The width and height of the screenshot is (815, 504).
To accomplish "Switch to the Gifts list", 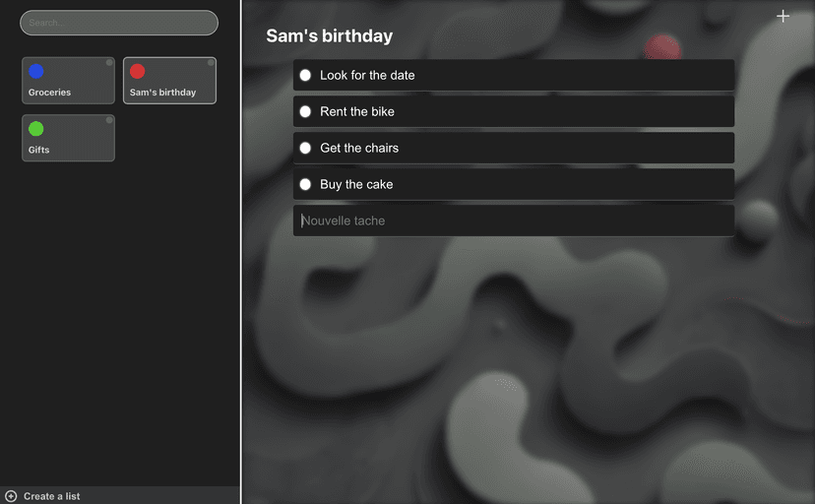I will pos(68,139).
